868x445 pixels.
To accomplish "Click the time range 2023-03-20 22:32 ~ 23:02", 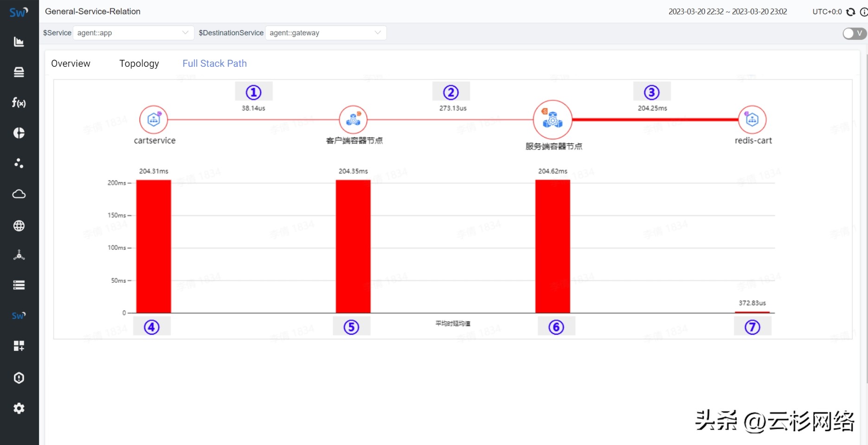I will point(727,12).
